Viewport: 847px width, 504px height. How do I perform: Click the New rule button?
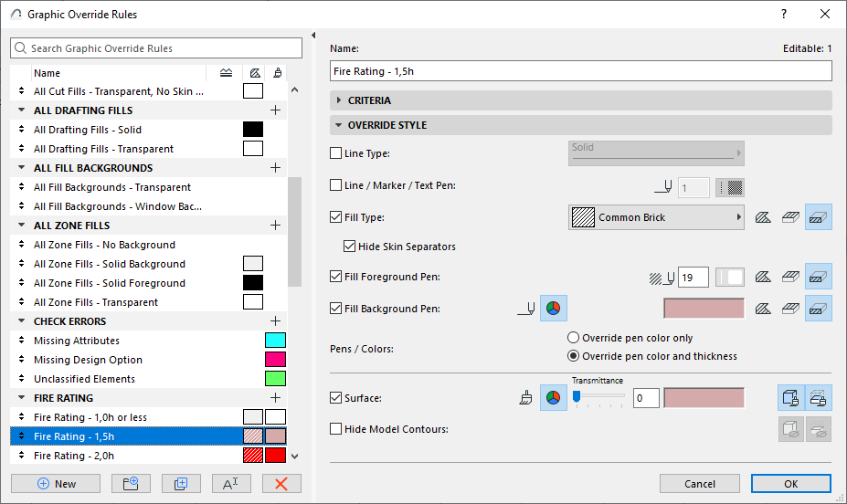(x=56, y=484)
